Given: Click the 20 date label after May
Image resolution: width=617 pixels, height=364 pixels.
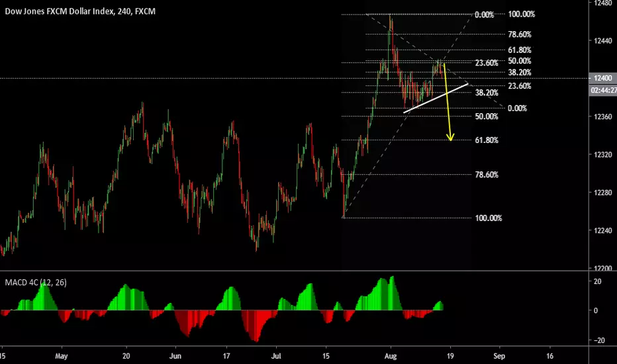Looking at the screenshot, I should tap(126, 356).
